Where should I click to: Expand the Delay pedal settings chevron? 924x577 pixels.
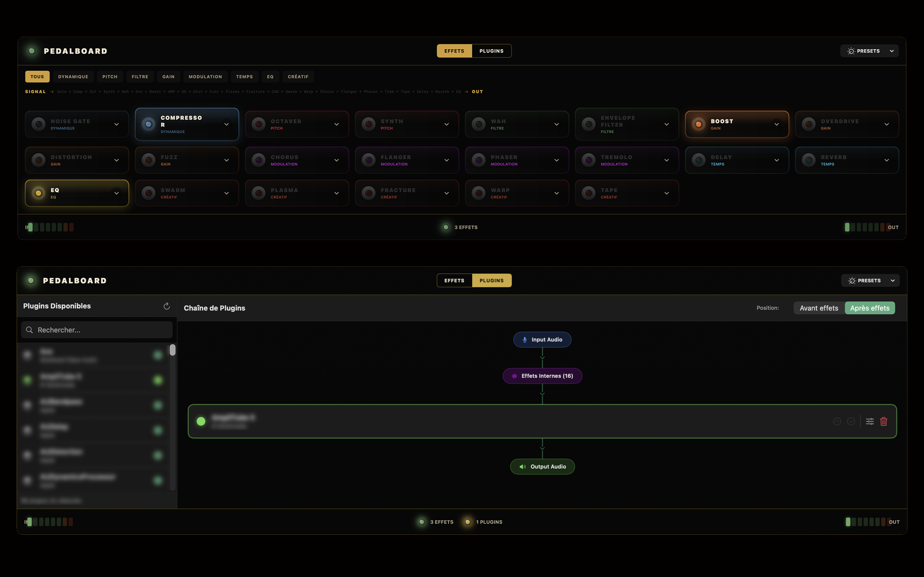point(777,160)
